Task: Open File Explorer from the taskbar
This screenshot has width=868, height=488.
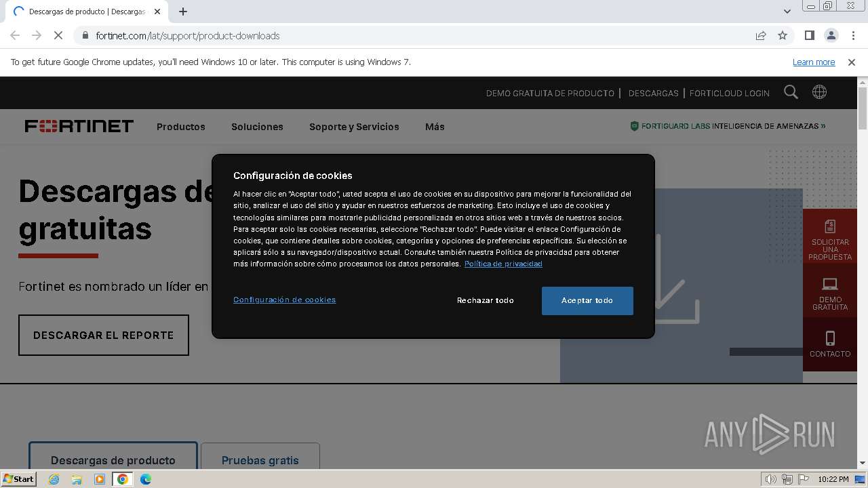Action: coord(77,479)
